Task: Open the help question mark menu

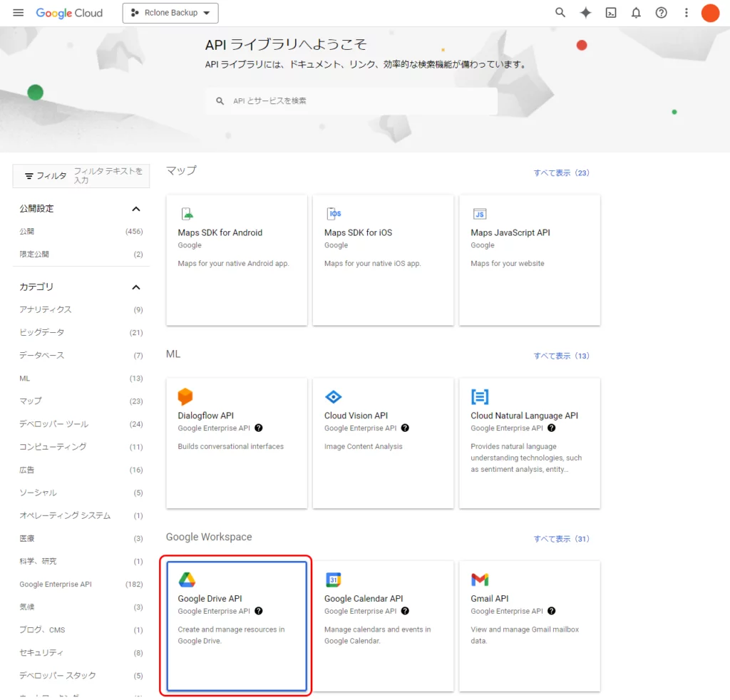Action: (x=661, y=13)
